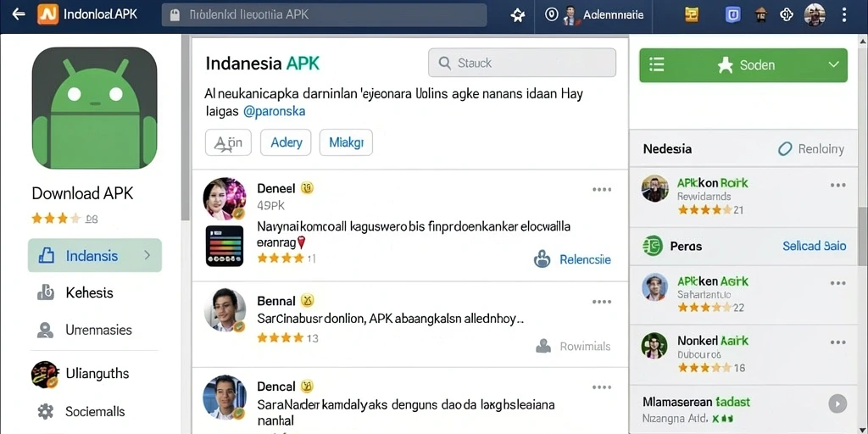Focus the address bar with lock icon
The height and width of the screenshot is (434, 868).
[325, 15]
